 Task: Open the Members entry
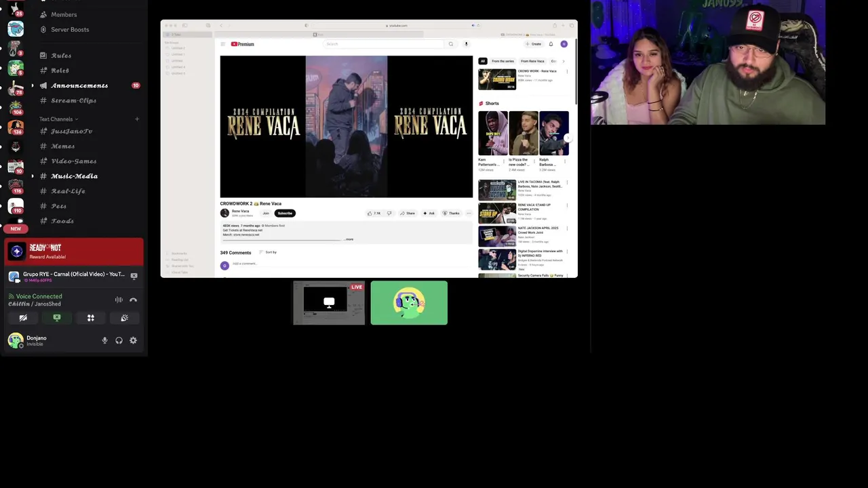tap(64, 14)
